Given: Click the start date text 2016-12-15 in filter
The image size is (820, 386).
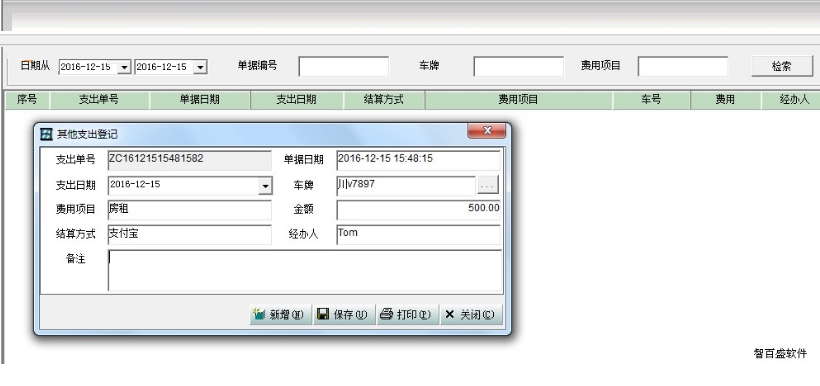Looking at the screenshot, I should pyautogui.click(x=86, y=67).
